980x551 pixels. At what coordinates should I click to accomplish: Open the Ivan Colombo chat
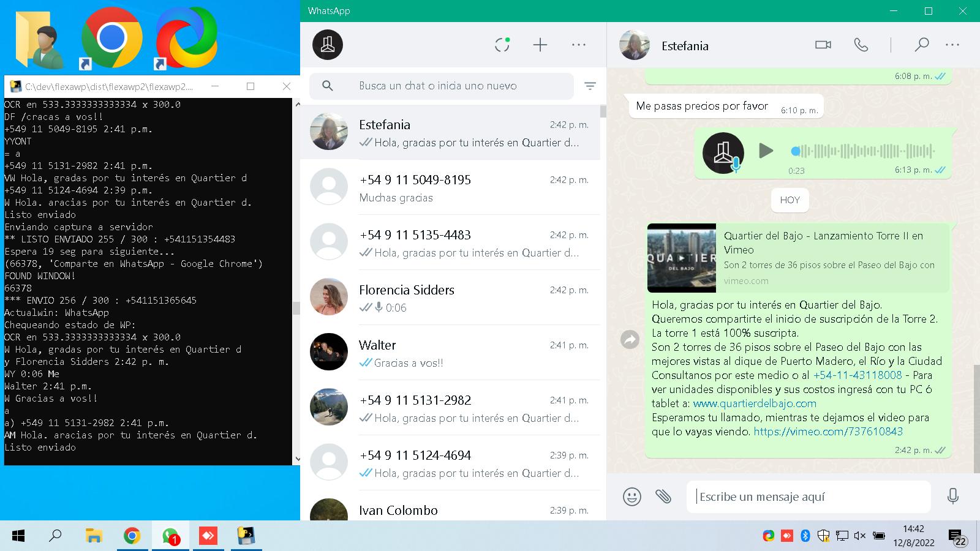pyautogui.click(x=450, y=506)
